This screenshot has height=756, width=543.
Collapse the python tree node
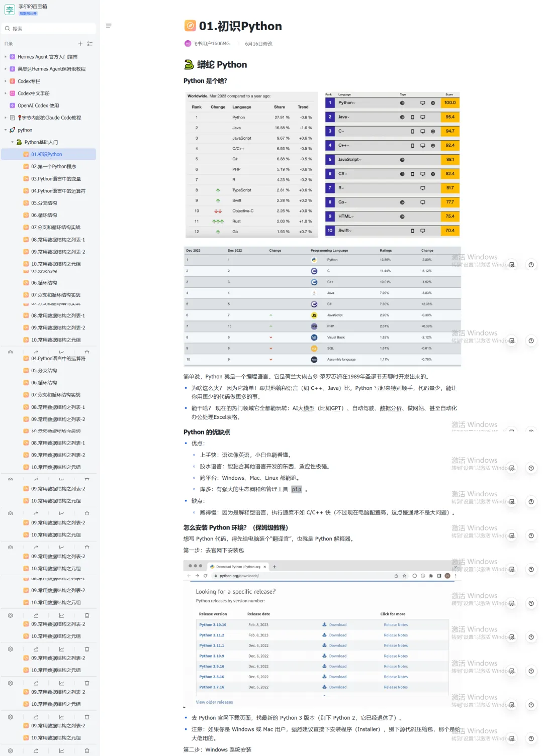coord(6,130)
